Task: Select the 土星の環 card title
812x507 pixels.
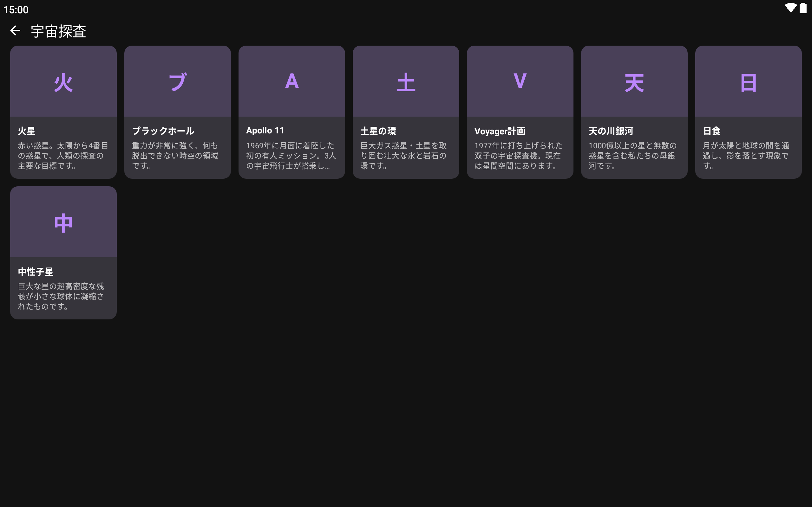Action: point(378,131)
